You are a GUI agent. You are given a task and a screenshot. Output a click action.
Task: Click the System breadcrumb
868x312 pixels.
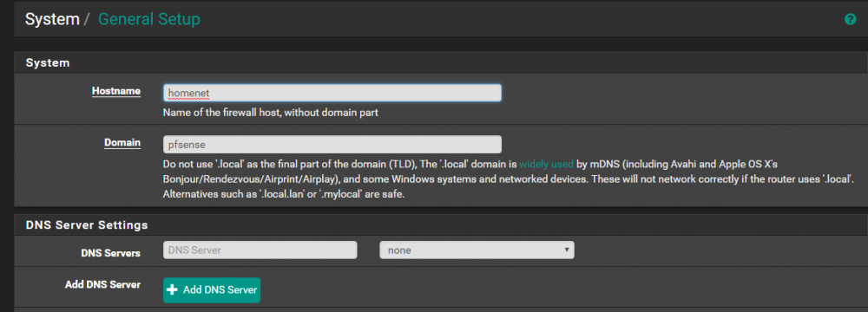[x=52, y=19]
